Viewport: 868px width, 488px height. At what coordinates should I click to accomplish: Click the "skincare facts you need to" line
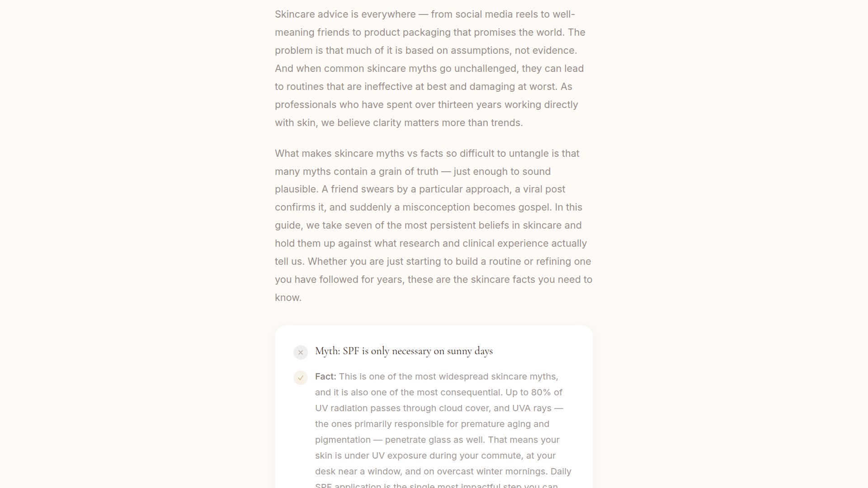(x=531, y=280)
